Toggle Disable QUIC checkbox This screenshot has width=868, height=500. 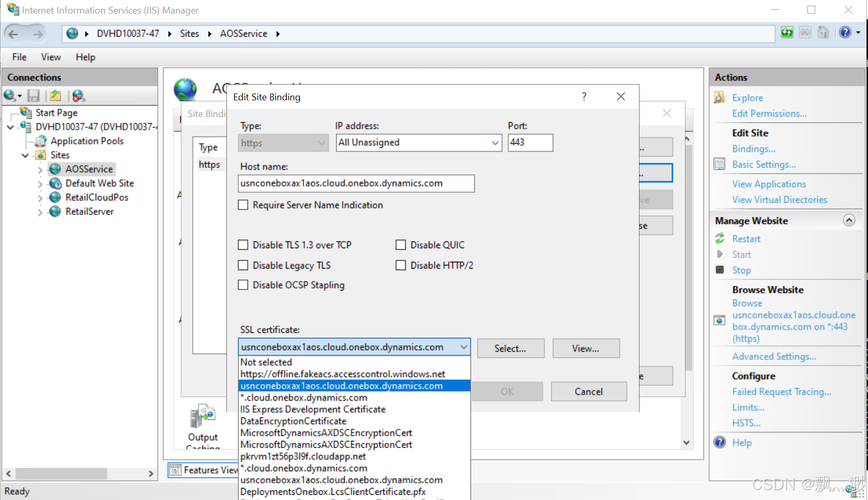click(x=401, y=245)
